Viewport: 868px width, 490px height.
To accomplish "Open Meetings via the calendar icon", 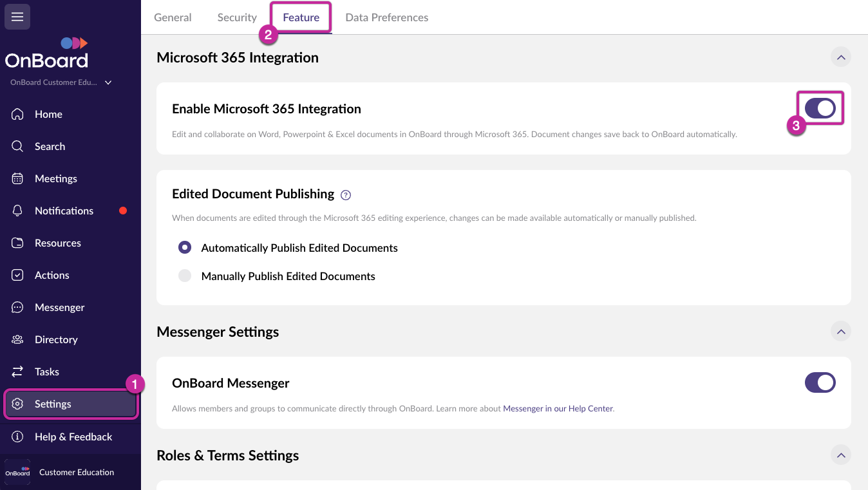I will pyautogui.click(x=17, y=178).
